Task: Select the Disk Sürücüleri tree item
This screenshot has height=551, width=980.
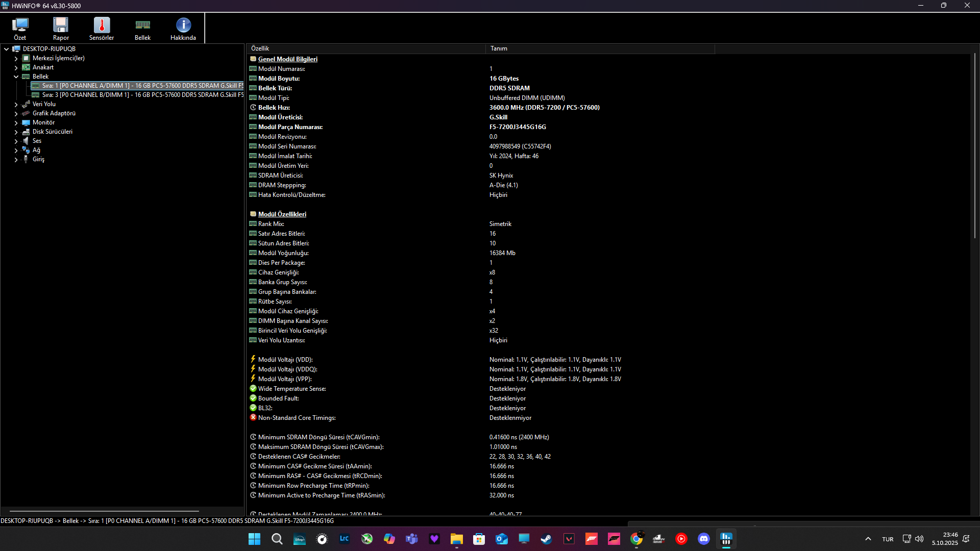Action: pyautogui.click(x=52, y=132)
